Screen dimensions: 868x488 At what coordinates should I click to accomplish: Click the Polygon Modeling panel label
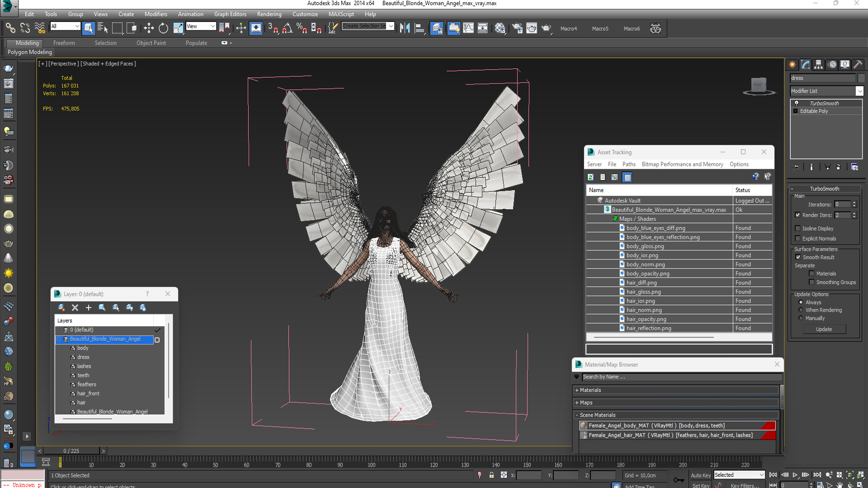[x=30, y=52]
